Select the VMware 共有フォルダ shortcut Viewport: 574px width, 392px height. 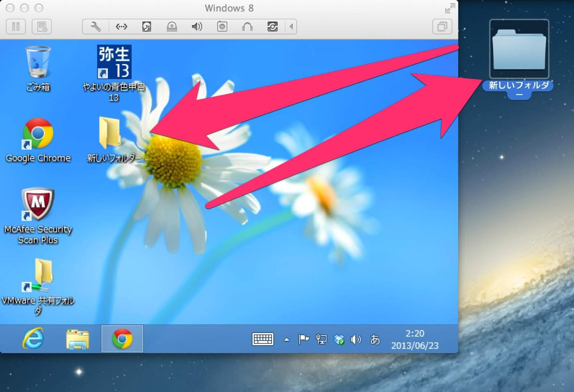pos(38,287)
